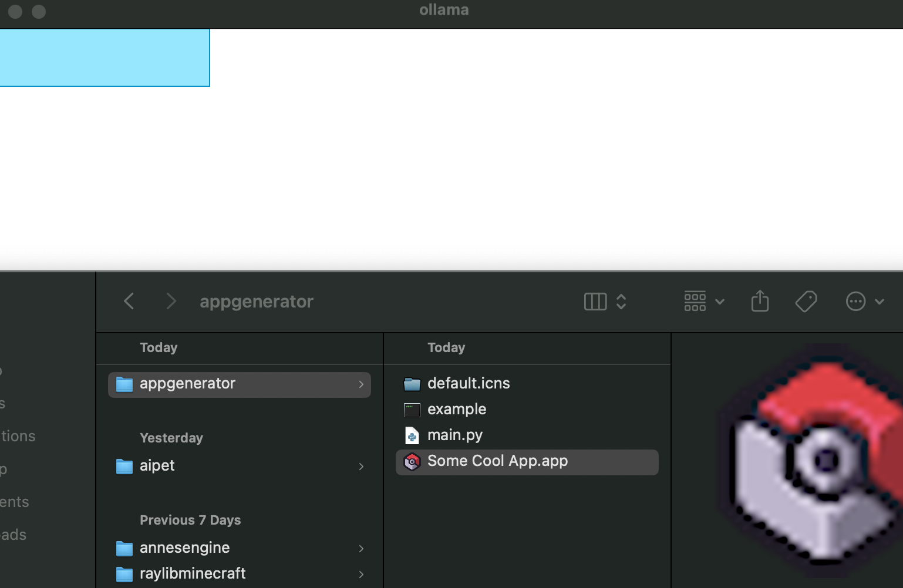Select the example executable file

(527, 410)
